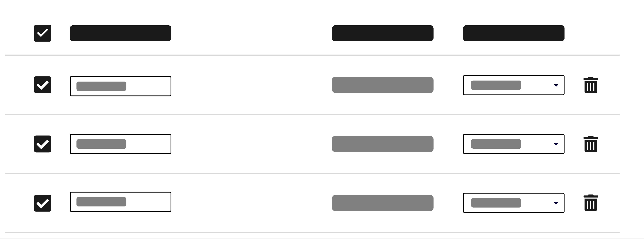Select the second row's middle gray placeholder
Screen dimensions: 644x239
click(x=382, y=144)
